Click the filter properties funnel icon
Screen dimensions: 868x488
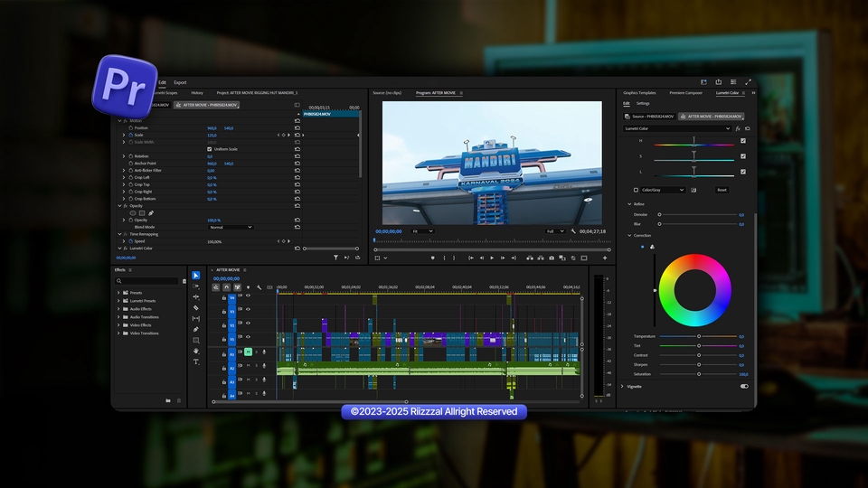[335, 258]
